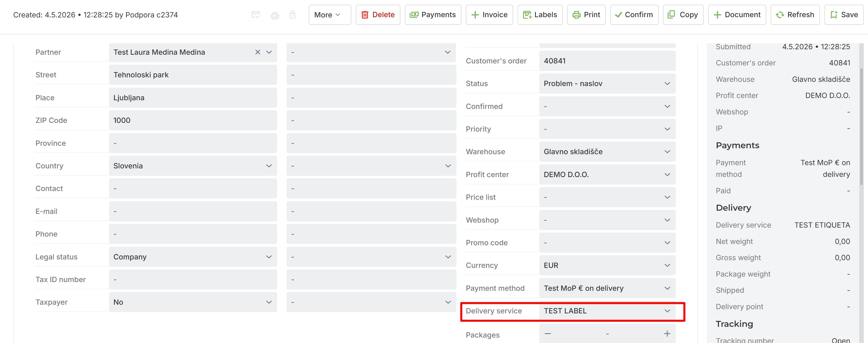Screen dimensions: 868x343
Task: Click the ZIP Code field 1000
Action: point(193,120)
